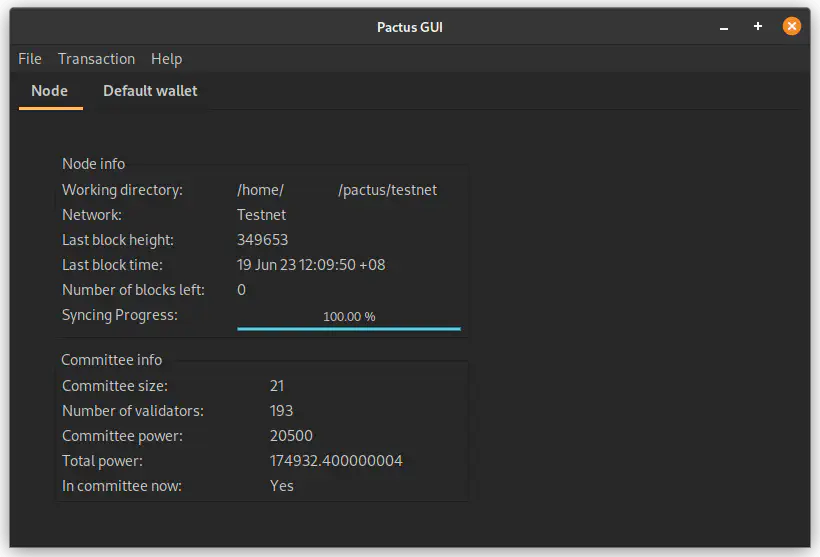Screen dimensions: 820x557
Task: Click the last block time 19 Jun 23 12:09:50 +08
Action: [x=311, y=265]
